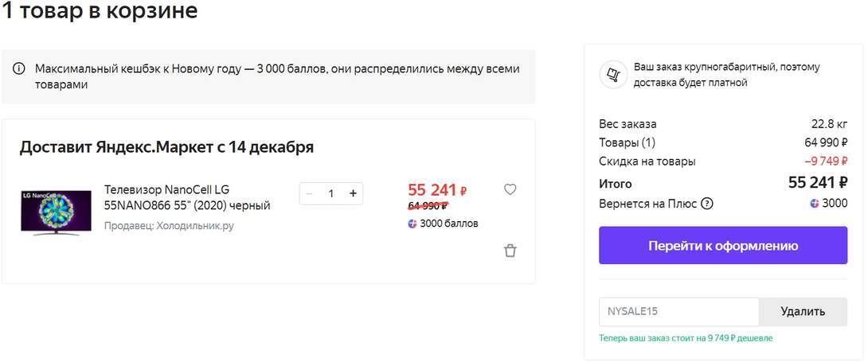This screenshot has height=362, width=868.
Task: Click the Plus icon beside 3000 in summary
Action: tap(815, 204)
